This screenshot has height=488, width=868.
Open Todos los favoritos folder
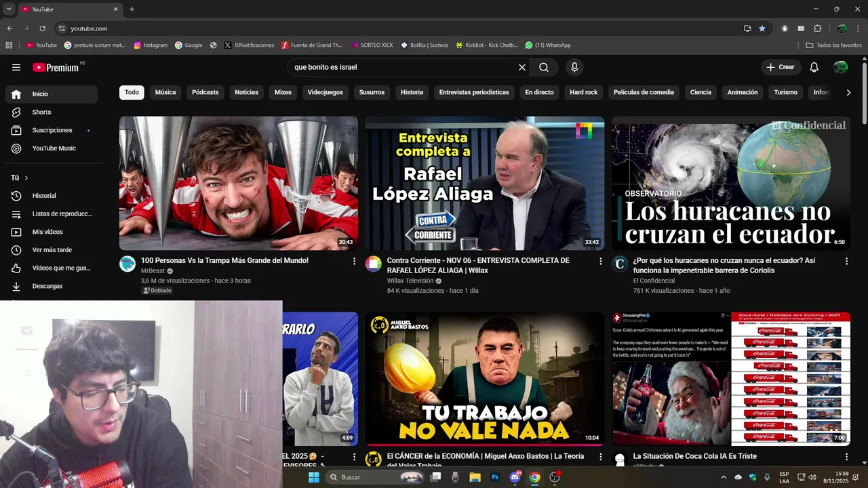pyautogui.click(x=834, y=45)
